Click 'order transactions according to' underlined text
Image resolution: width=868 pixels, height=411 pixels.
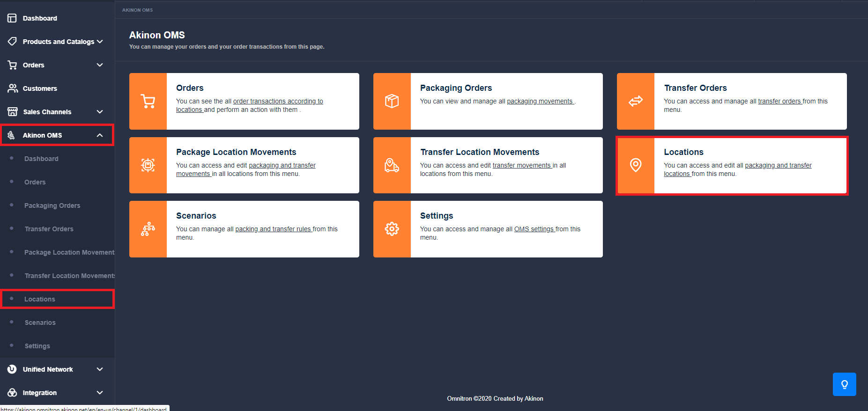coord(278,101)
